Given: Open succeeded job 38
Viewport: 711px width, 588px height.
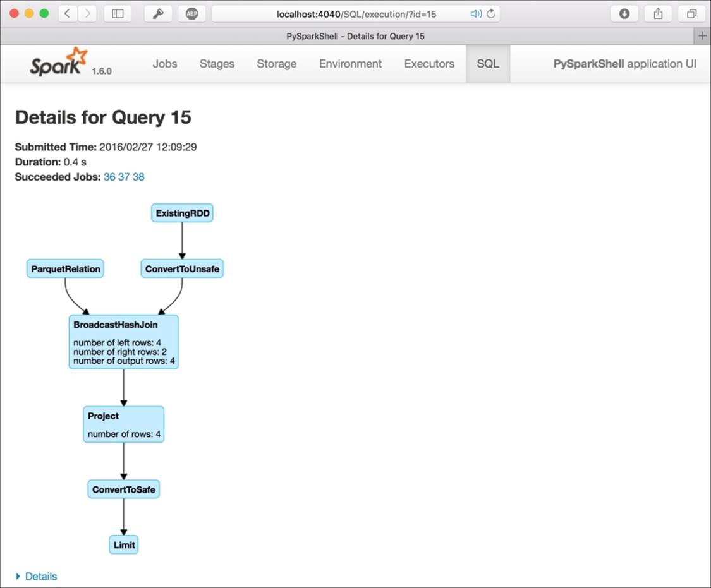Looking at the screenshot, I should pyautogui.click(x=138, y=177).
